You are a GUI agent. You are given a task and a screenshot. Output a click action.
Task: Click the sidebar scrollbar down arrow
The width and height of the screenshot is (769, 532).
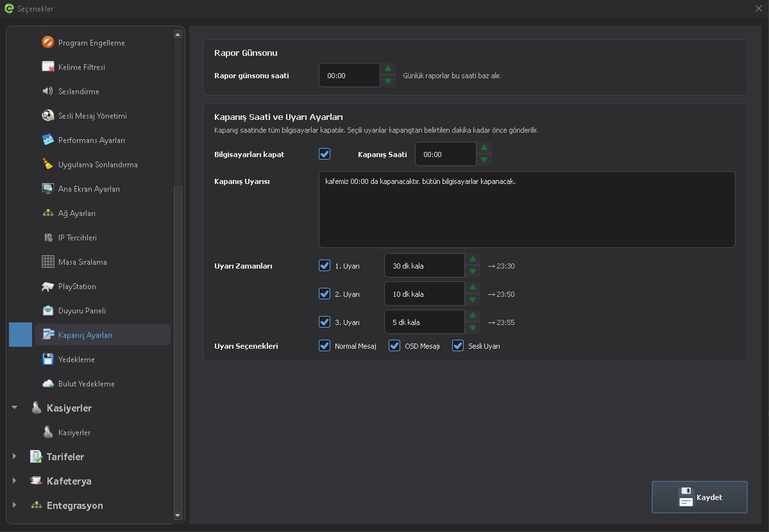178,515
